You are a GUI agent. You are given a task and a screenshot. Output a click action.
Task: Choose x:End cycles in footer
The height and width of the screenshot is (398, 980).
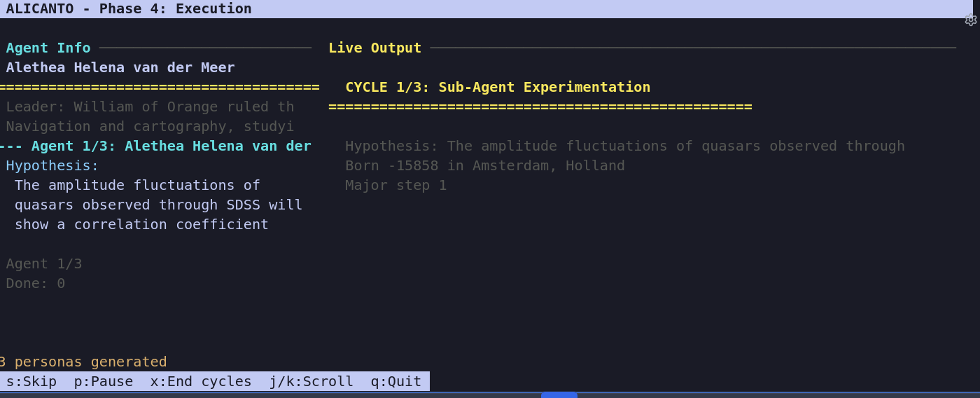[x=201, y=381]
